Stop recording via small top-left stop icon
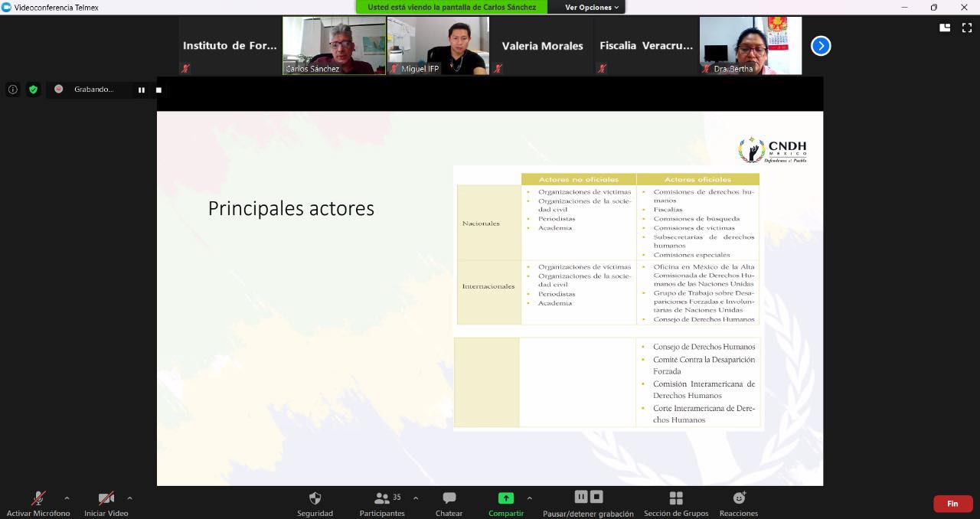This screenshot has width=980, height=519. (158, 90)
